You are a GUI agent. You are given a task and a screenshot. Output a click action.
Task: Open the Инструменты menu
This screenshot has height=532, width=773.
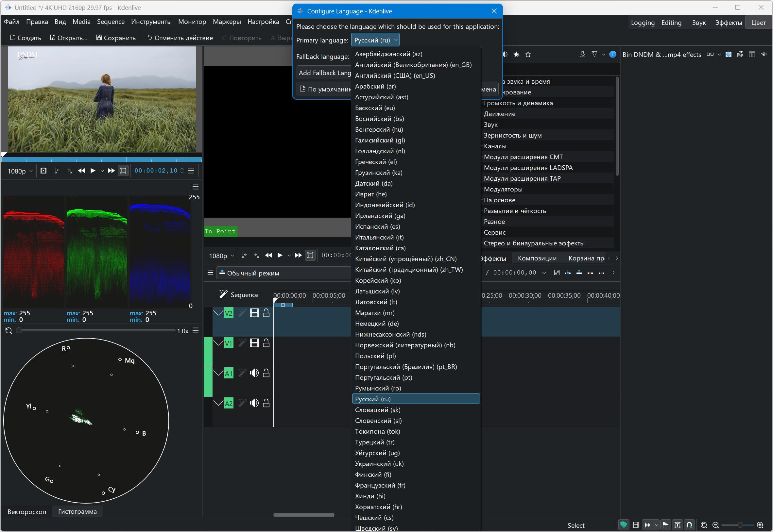coord(151,22)
